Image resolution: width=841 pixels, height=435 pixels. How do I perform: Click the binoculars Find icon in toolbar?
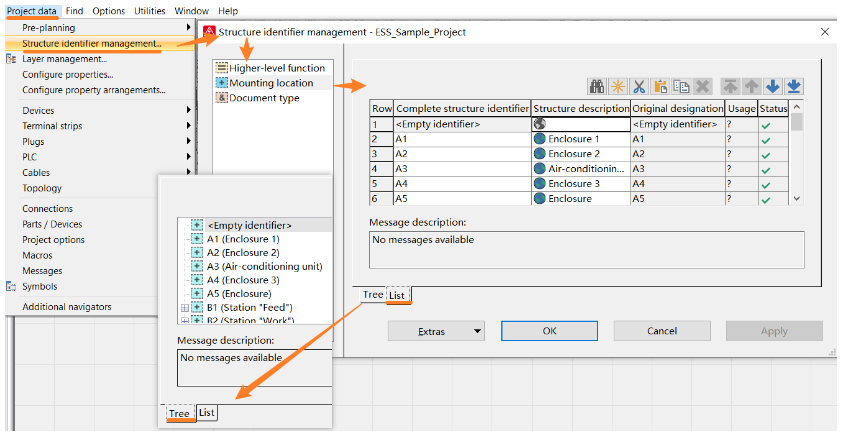(597, 86)
